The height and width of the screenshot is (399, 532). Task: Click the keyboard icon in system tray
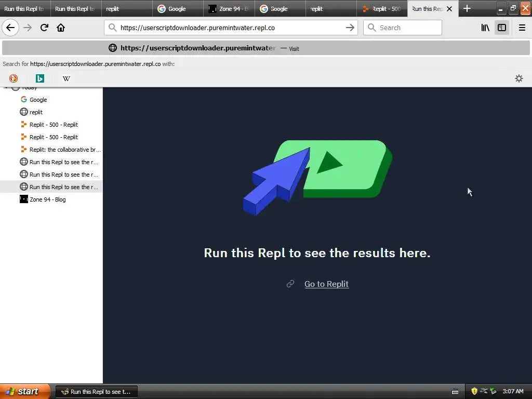click(x=455, y=392)
